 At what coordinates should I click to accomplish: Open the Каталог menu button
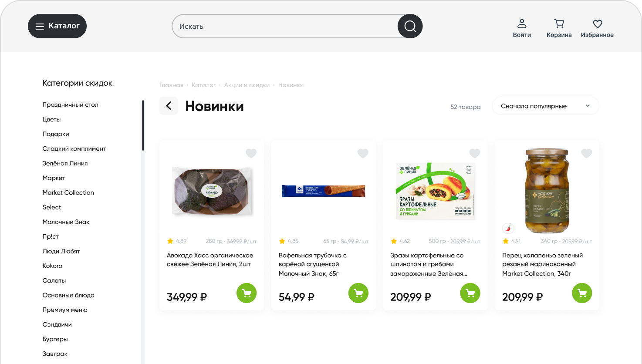pyautogui.click(x=57, y=26)
